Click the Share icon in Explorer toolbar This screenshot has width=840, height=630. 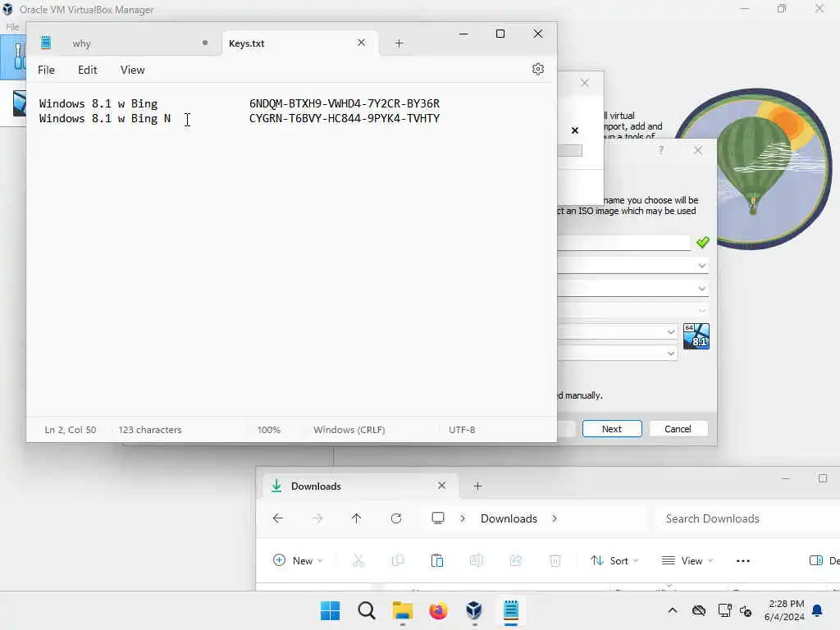(x=515, y=560)
